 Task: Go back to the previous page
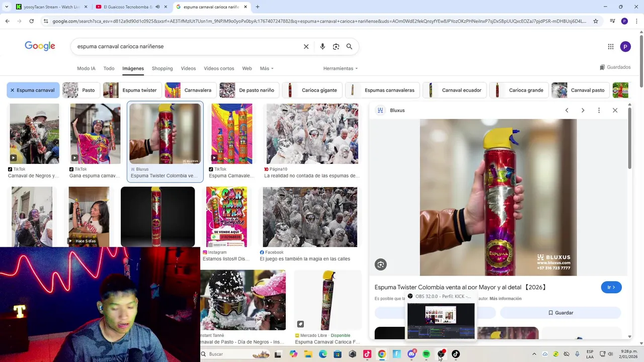click(7, 21)
